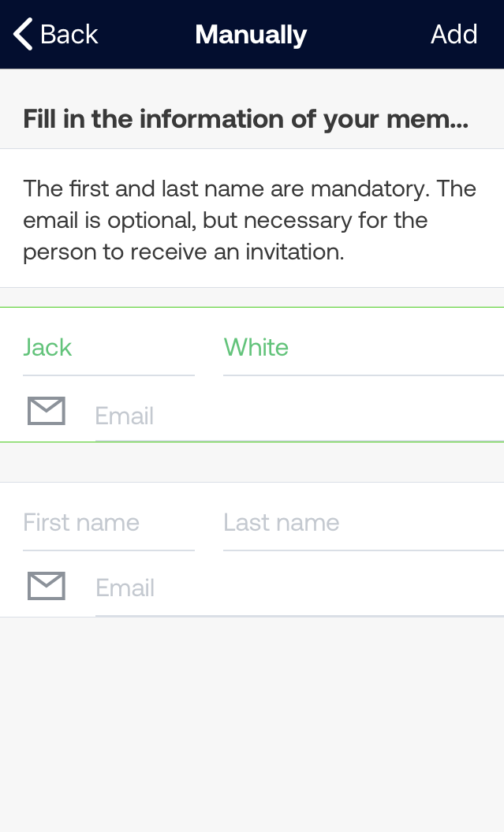The image size is (504, 832).
Task: Tap the truncated 'Fill in the information' heading
Action: click(245, 119)
